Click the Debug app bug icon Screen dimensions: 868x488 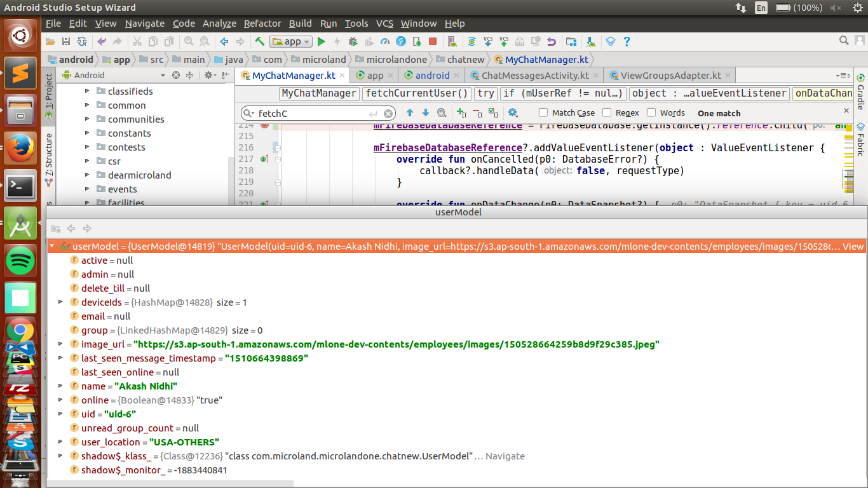point(353,41)
